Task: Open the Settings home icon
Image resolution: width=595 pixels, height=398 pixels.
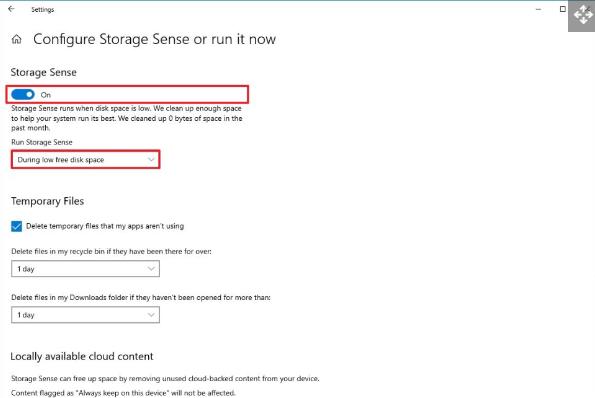Action: click(x=17, y=39)
